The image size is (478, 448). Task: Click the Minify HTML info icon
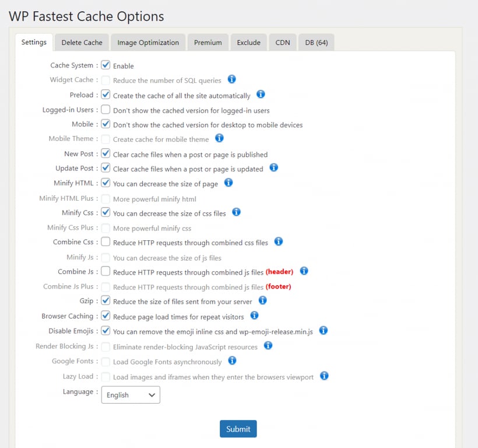point(228,183)
